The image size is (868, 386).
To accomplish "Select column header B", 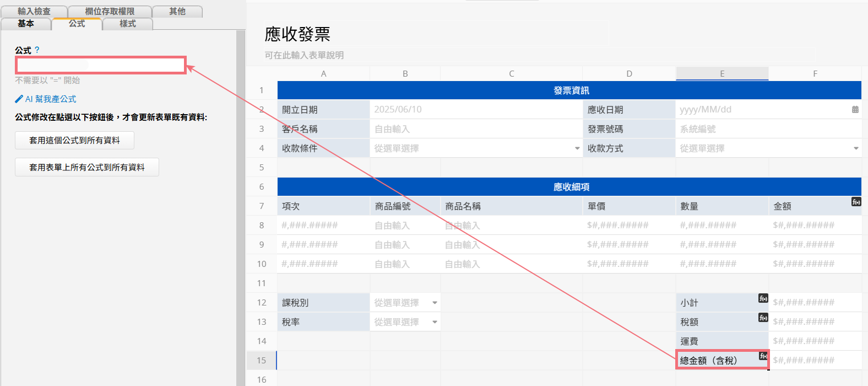I will point(405,74).
